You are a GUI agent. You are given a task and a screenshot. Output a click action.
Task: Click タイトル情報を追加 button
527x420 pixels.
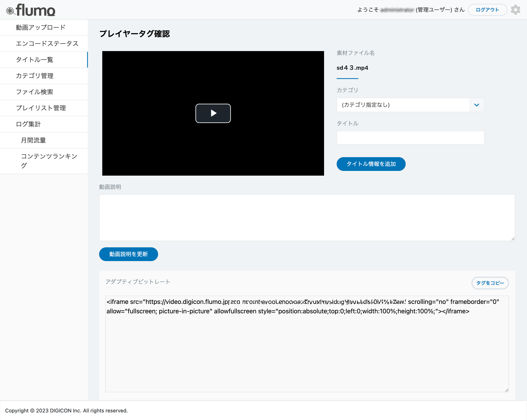[371, 164]
